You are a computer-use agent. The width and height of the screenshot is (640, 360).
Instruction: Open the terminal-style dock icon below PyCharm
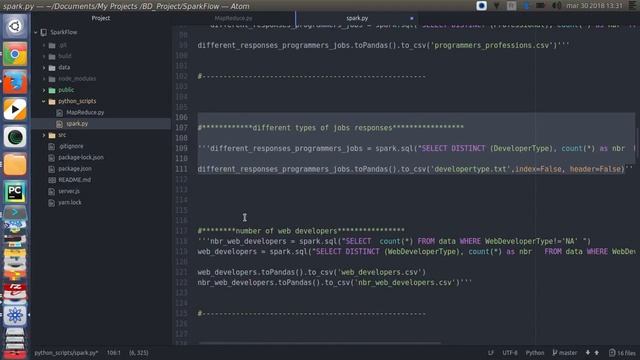tap(15, 213)
